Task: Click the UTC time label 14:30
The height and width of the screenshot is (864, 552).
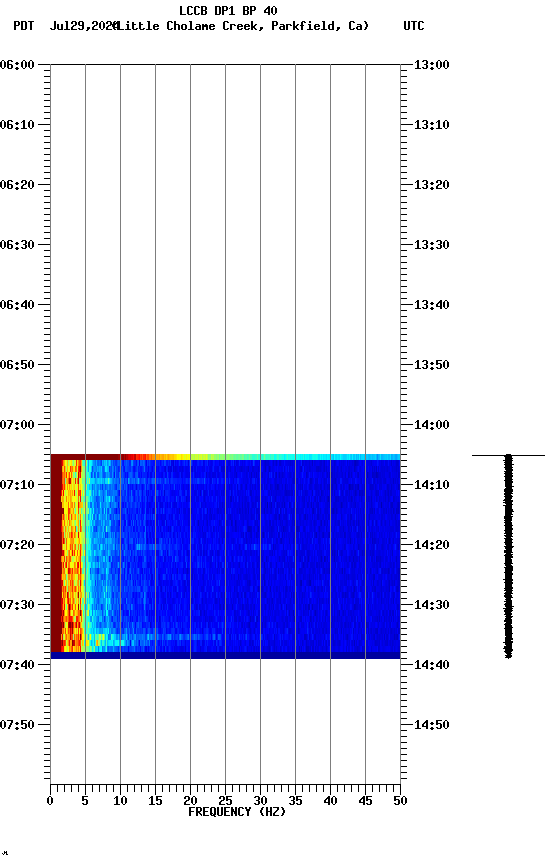Action: (432, 605)
